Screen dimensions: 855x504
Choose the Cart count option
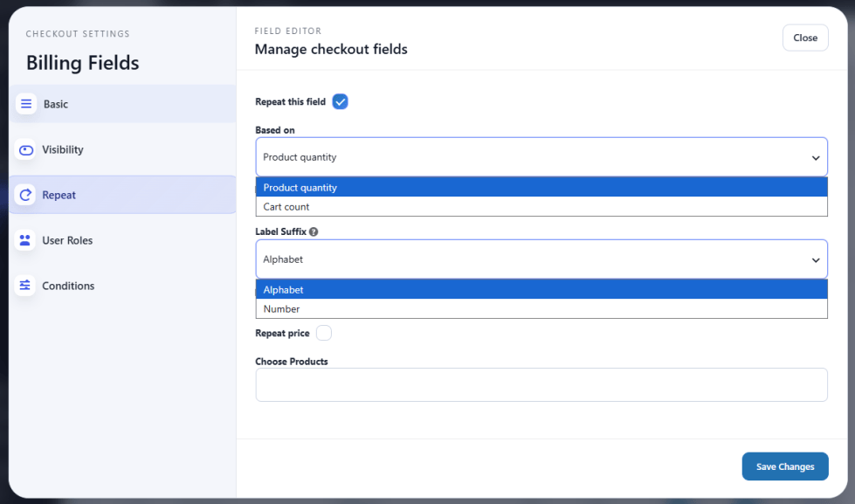[x=541, y=207]
